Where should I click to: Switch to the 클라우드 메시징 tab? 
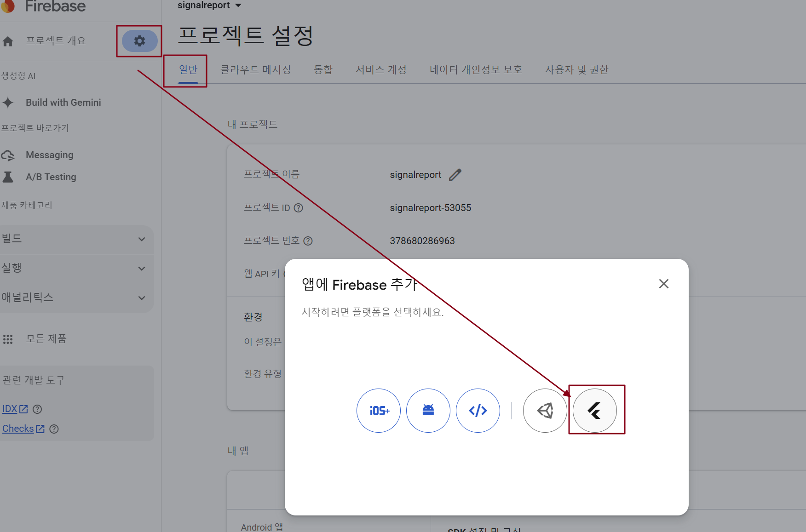click(256, 70)
